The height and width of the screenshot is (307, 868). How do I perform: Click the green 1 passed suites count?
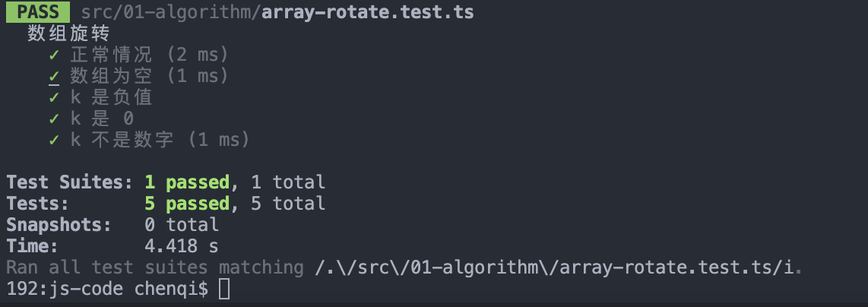[186, 182]
